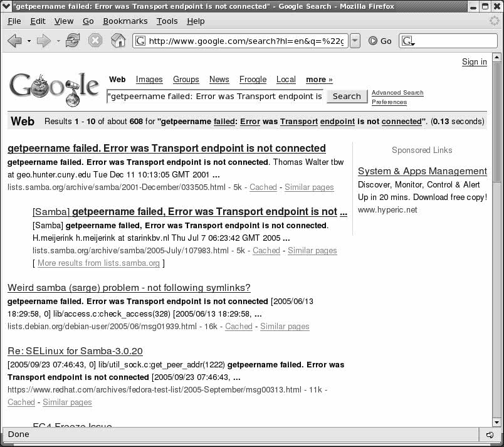The width and height of the screenshot is (504, 447).
Task: Switch to the Local search tab
Action: (x=286, y=80)
